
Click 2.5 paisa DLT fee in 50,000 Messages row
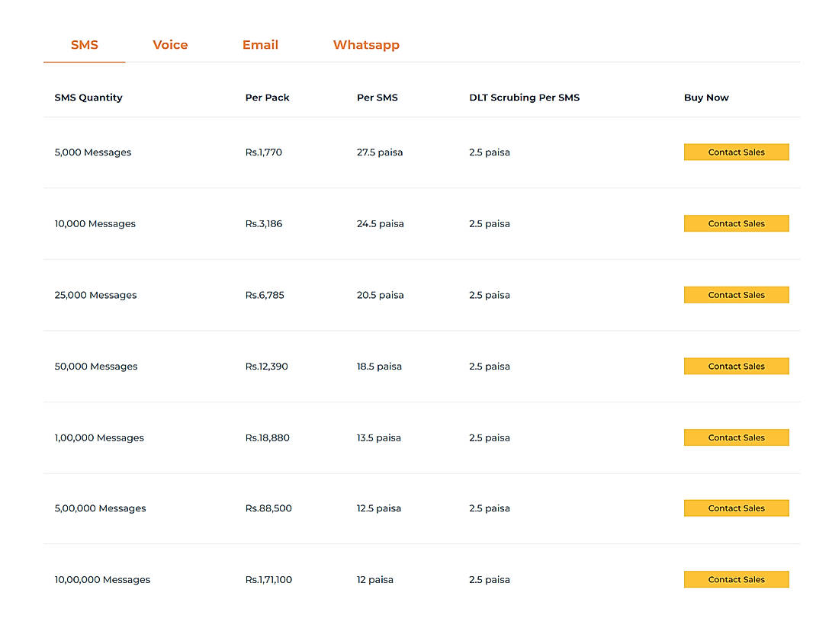(x=489, y=367)
